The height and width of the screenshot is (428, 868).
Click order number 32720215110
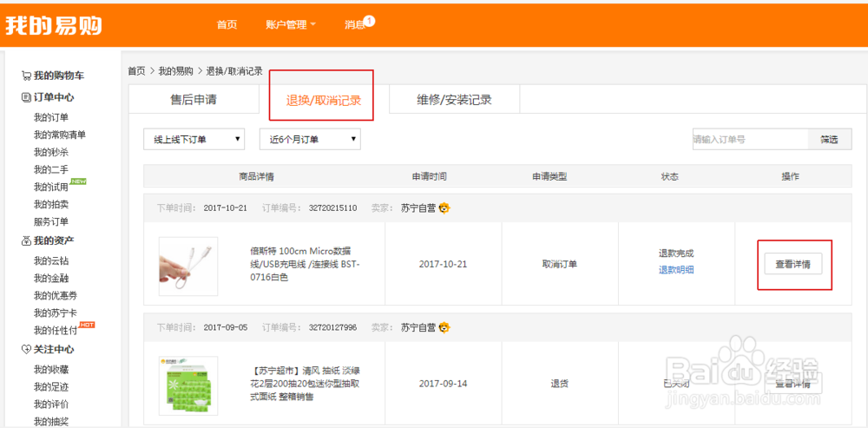332,208
